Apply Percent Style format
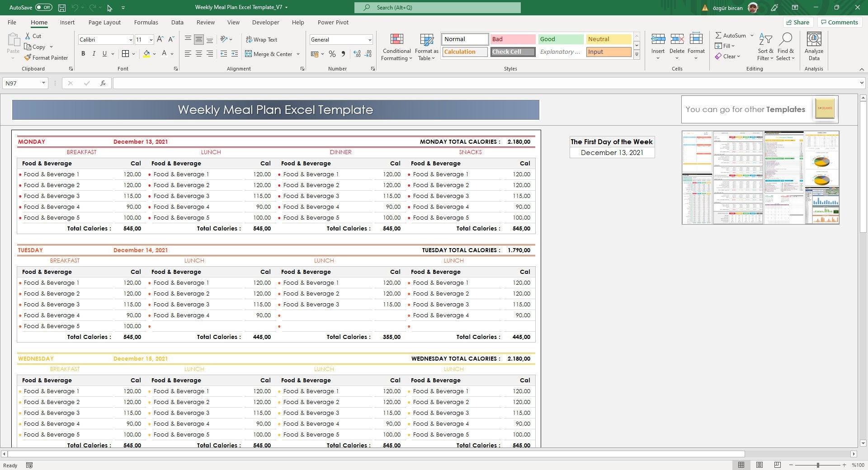 (x=332, y=54)
